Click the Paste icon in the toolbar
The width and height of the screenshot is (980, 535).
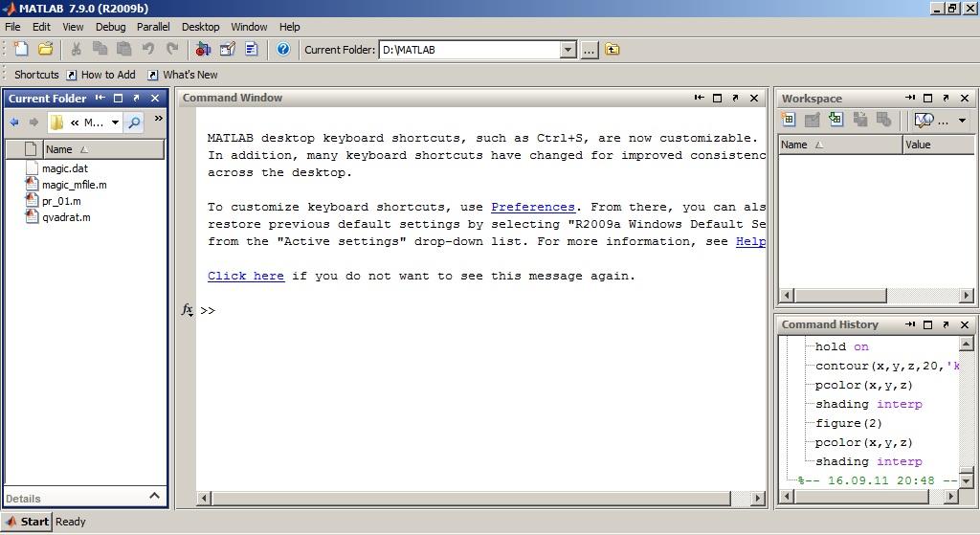(x=123, y=49)
